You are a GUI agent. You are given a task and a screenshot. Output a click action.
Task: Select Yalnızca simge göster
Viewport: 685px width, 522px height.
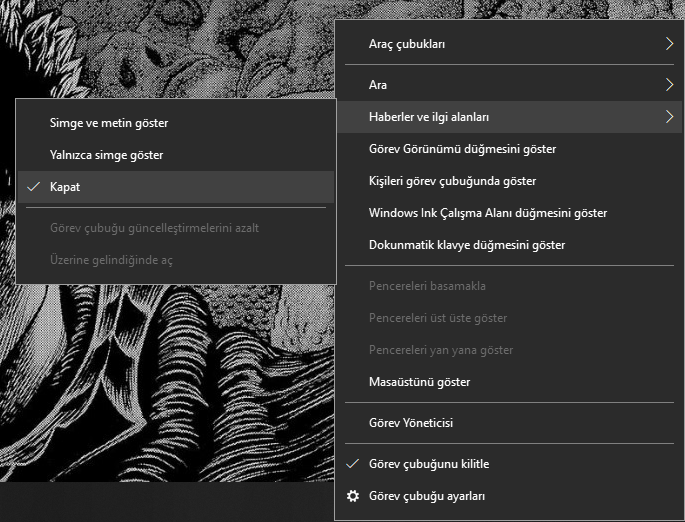tap(176, 155)
